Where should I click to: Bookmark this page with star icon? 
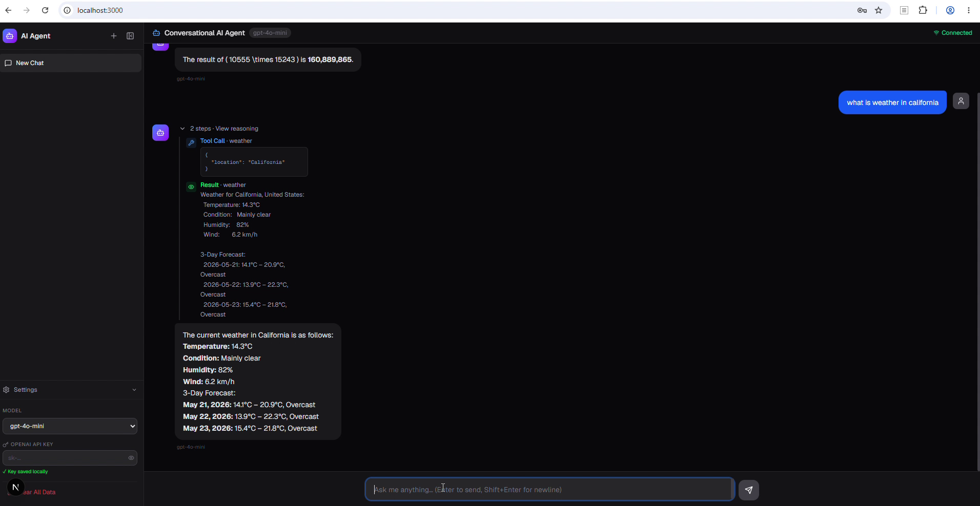point(879,10)
